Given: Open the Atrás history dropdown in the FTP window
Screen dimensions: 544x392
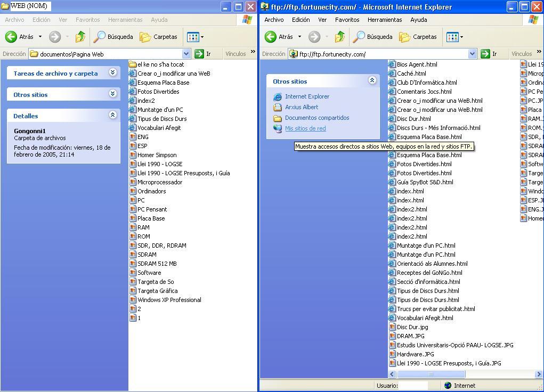Looking at the screenshot, I should pos(299,36).
